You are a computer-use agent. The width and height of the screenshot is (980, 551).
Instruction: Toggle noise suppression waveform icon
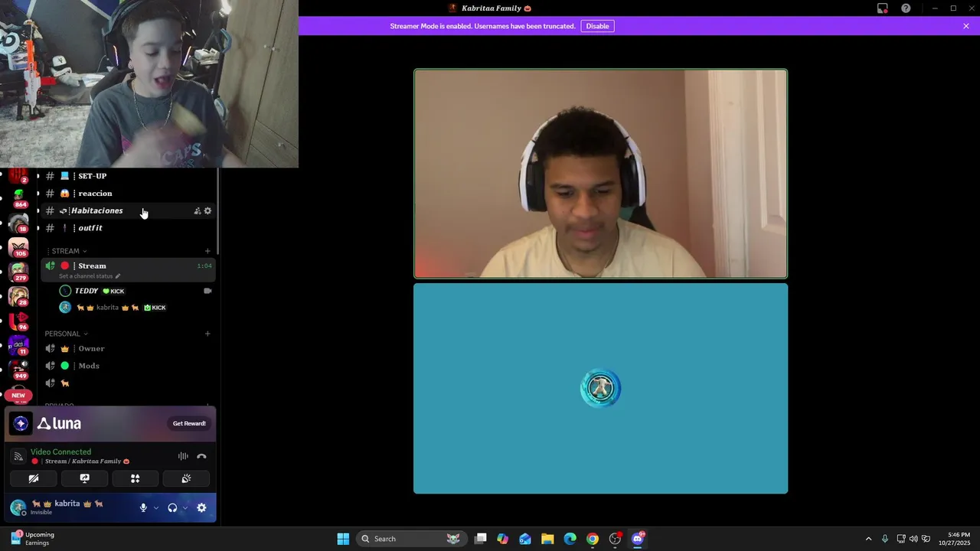click(x=183, y=456)
